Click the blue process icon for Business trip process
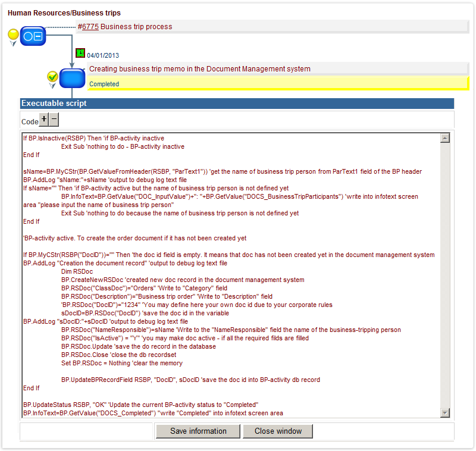Image resolution: width=476 pixels, height=451 pixels. click(33, 36)
